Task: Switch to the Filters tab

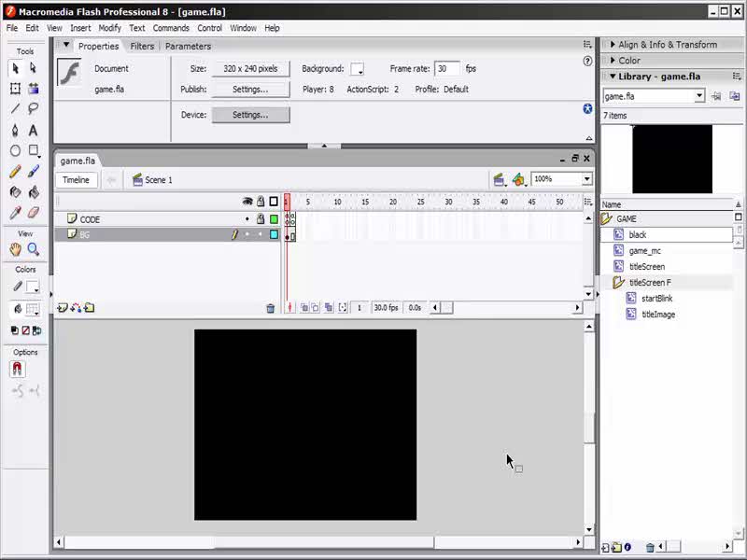Action: pyautogui.click(x=142, y=46)
